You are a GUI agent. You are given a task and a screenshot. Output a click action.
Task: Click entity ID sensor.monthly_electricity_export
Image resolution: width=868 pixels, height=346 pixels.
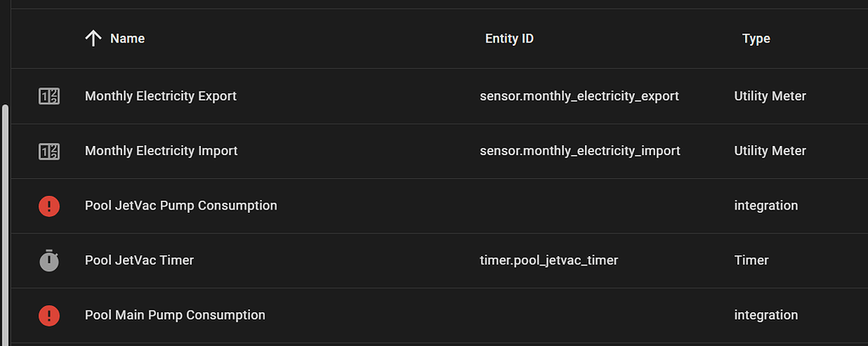[x=579, y=97]
